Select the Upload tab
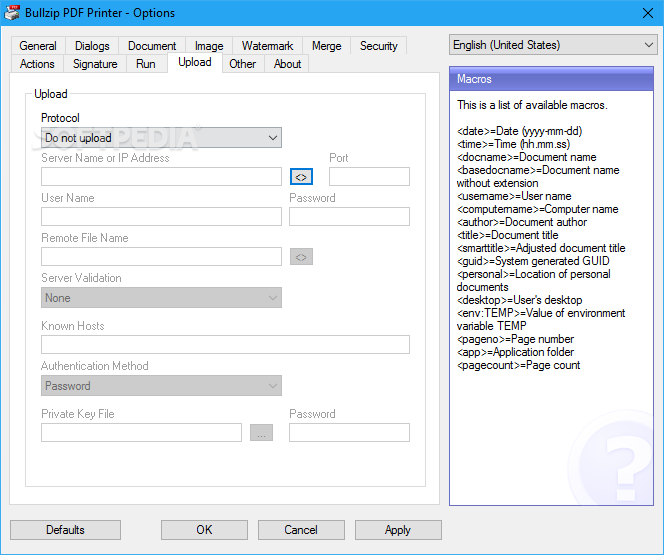 (x=195, y=62)
